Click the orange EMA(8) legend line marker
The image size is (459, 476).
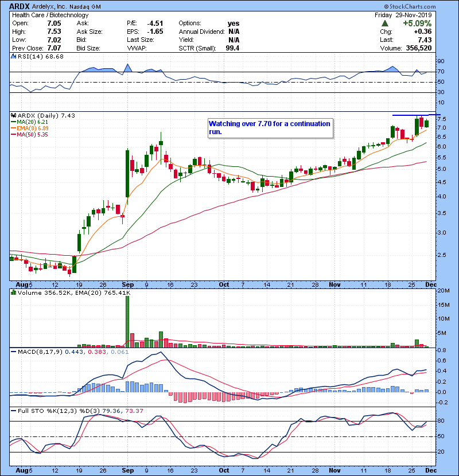click(13, 128)
